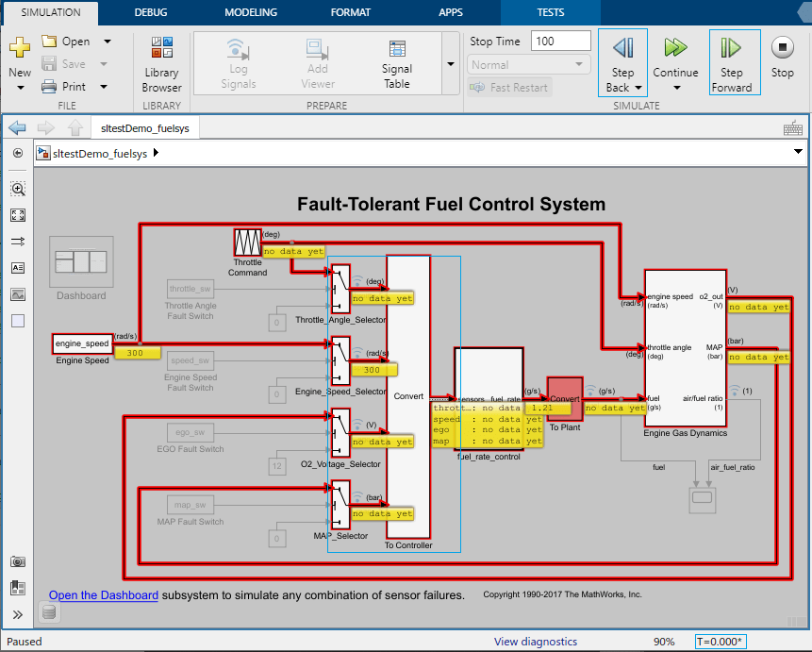The image size is (812, 652).
Task: Expand the Save dropdown arrow
Action: (x=104, y=64)
